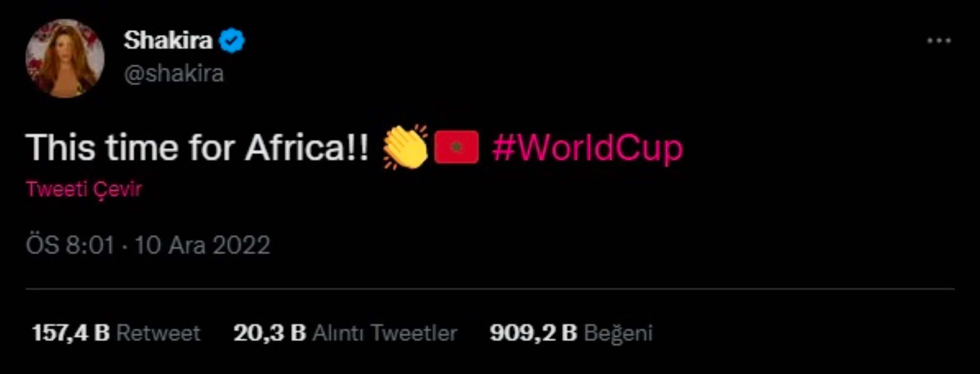View the 157,4 B Retweet list

coord(116,333)
